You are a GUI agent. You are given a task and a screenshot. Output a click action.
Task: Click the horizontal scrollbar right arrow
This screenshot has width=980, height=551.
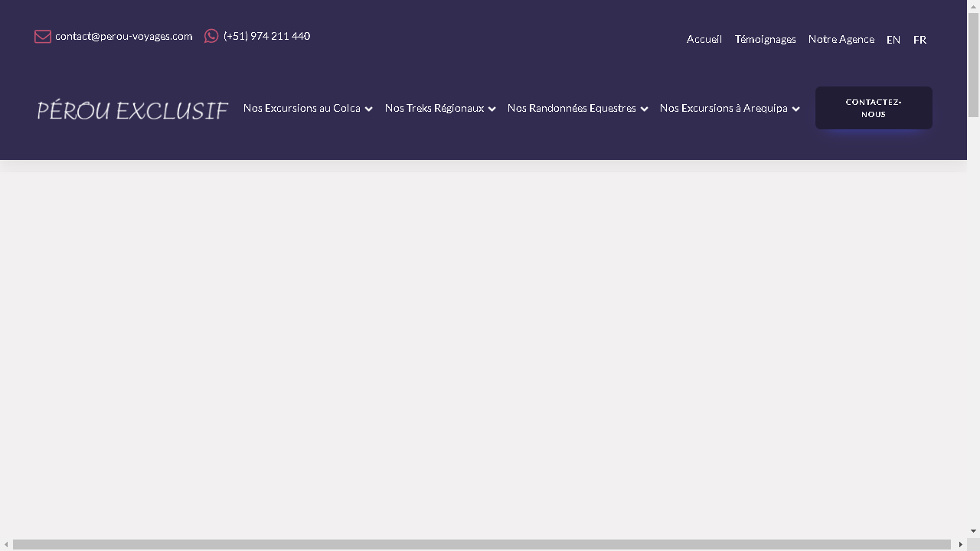tap(960, 544)
